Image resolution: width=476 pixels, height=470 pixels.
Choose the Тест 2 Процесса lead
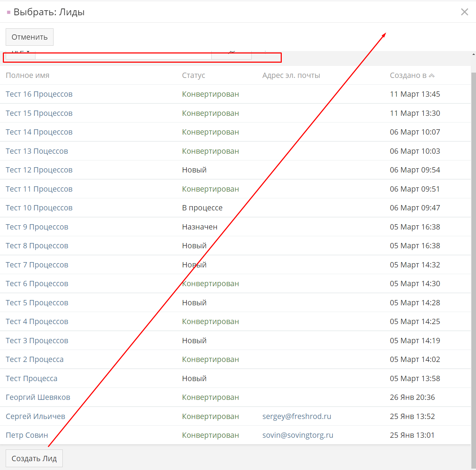(35, 359)
